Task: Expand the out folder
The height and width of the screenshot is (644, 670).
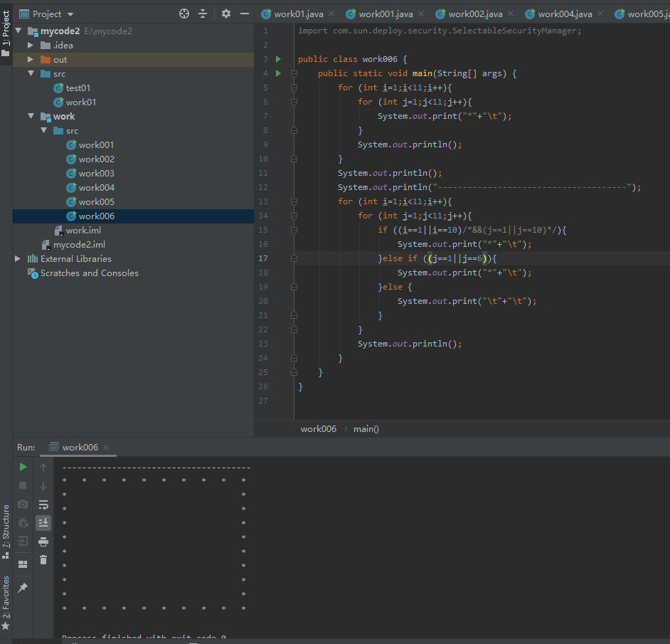Action: pyautogui.click(x=31, y=60)
